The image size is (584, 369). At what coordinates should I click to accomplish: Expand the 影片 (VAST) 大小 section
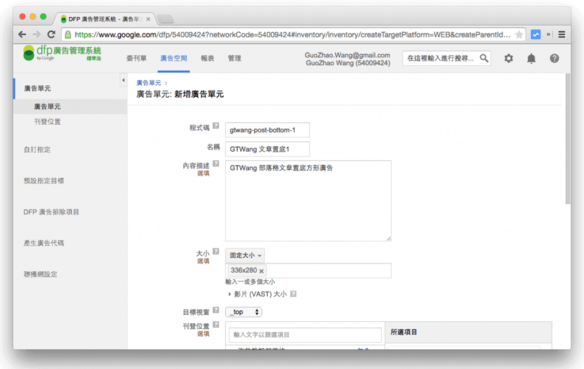click(229, 294)
